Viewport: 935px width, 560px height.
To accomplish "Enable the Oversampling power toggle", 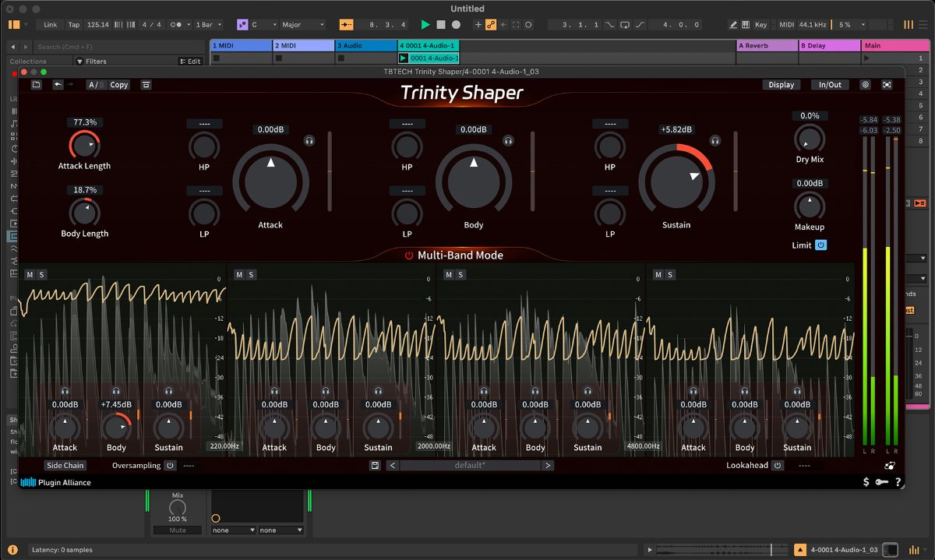I will [169, 465].
